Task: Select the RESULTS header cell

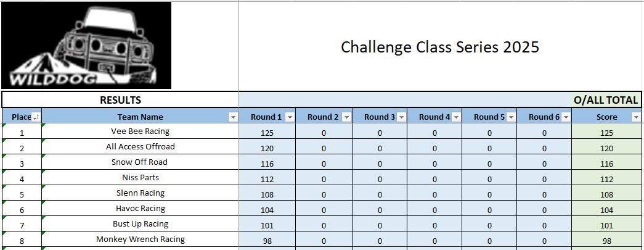Action: click(x=120, y=100)
